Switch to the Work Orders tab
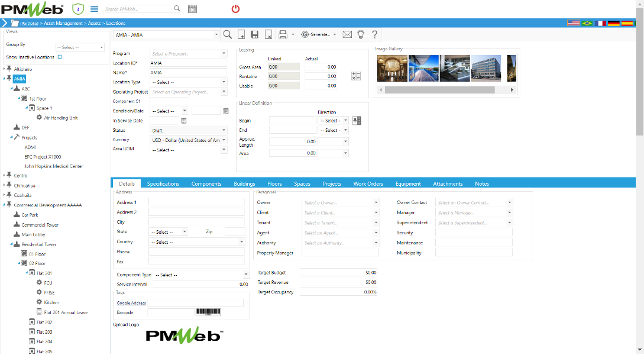644x355 pixels. (368, 183)
